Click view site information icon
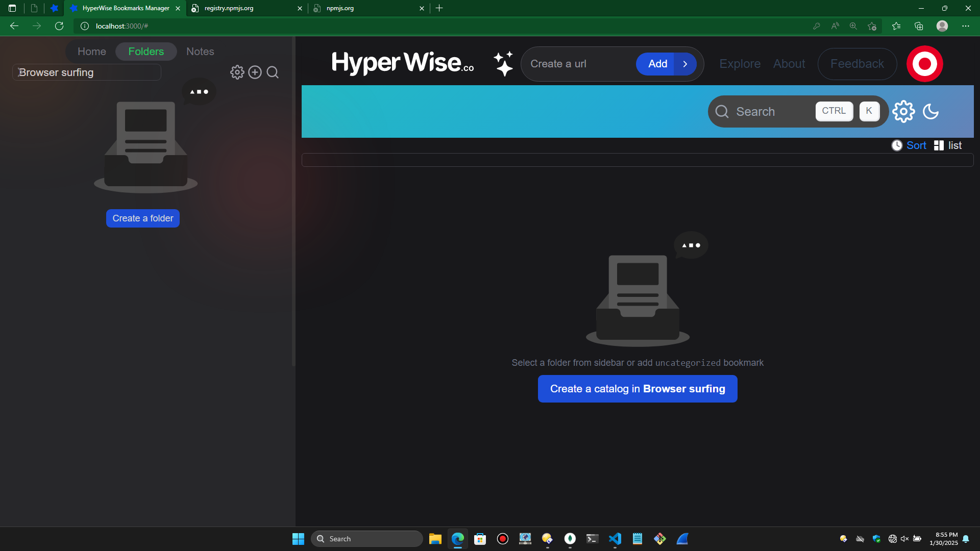The height and width of the screenshot is (551, 980). pyautogui.click(x=85, y=26)
